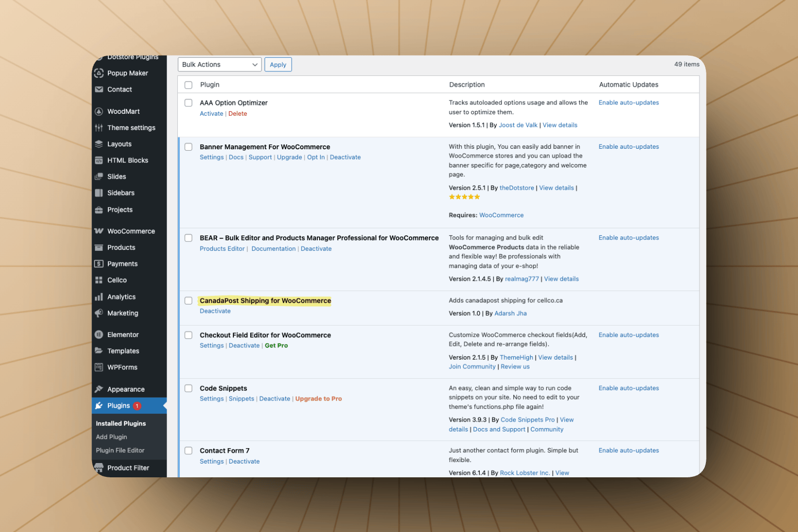
Task: Click the HTML Blocks icon
Action: tap(99, 160)
